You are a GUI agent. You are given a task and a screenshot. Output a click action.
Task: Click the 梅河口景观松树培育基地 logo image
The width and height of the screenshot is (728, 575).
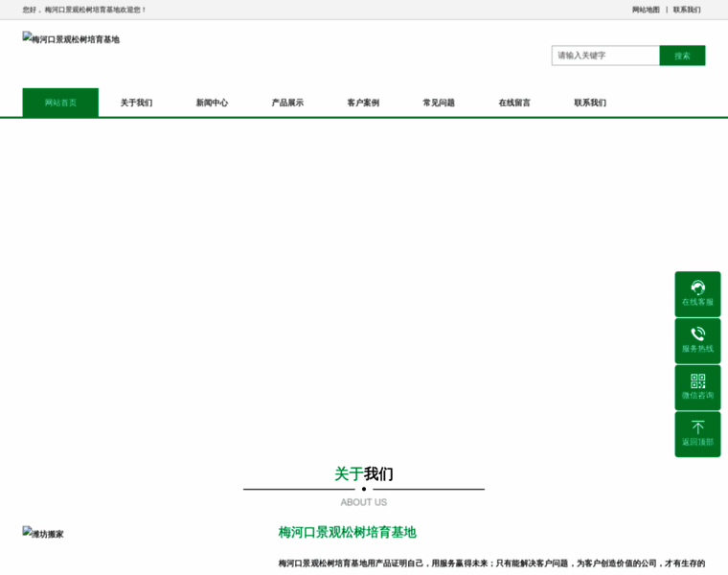tap(71, 39)
